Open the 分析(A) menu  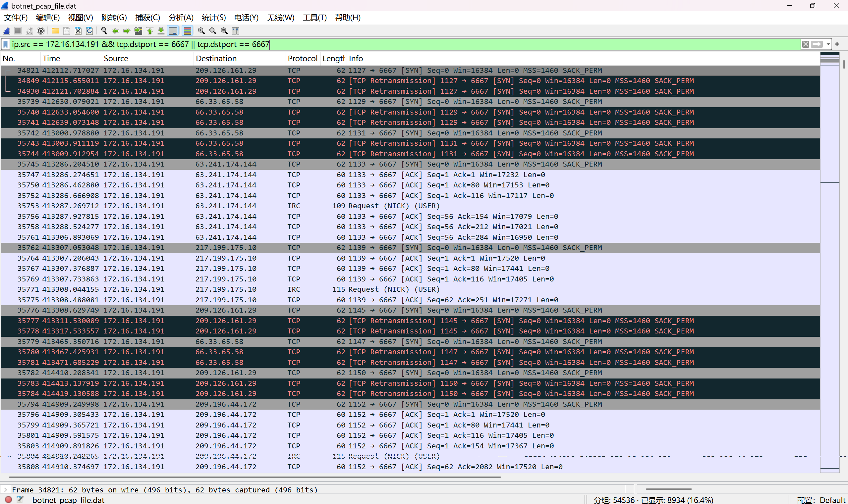(181, 18)
